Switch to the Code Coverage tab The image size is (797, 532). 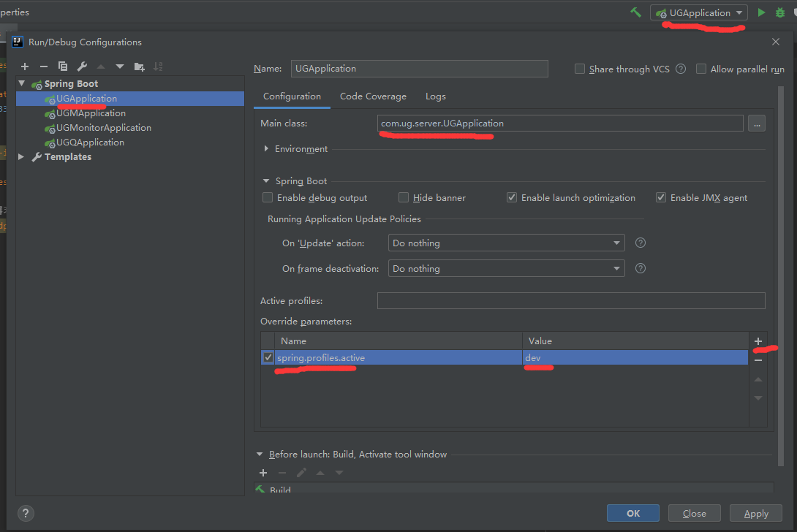coord(373,96)
